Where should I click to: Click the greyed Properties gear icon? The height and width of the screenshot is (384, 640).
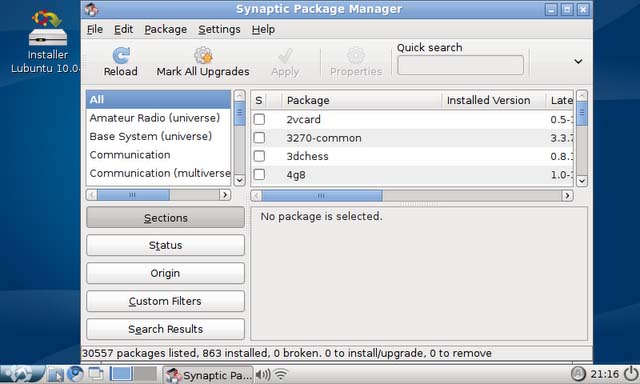(x=356, y=55)
